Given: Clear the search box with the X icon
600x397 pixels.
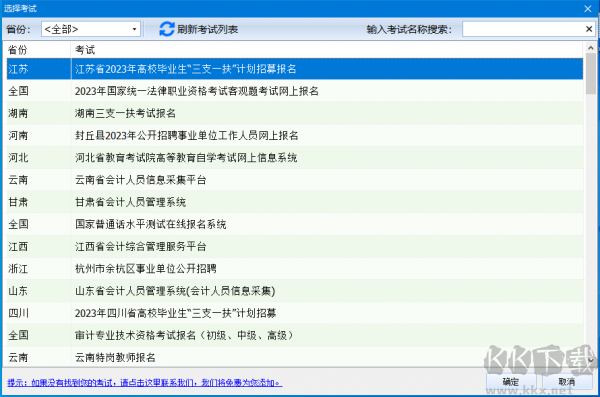Looking at the screenshot, I should (x=589, y=29).
